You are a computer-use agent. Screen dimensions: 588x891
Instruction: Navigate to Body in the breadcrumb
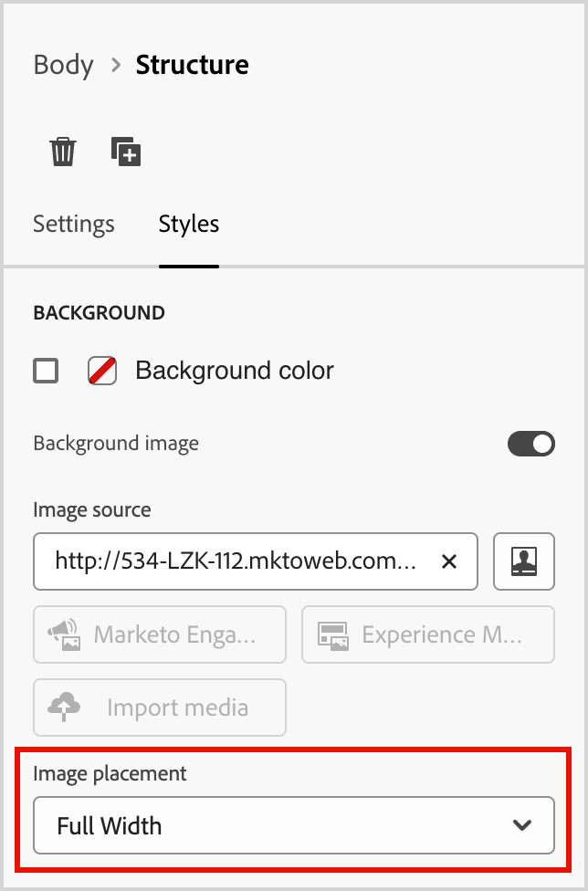pos(63,65)
